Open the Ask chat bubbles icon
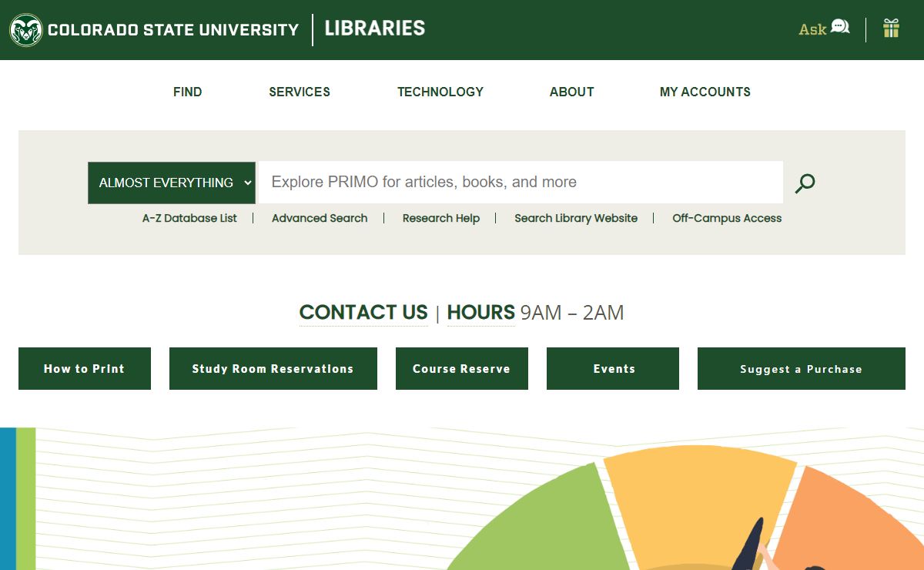 (x=840, y=27)
